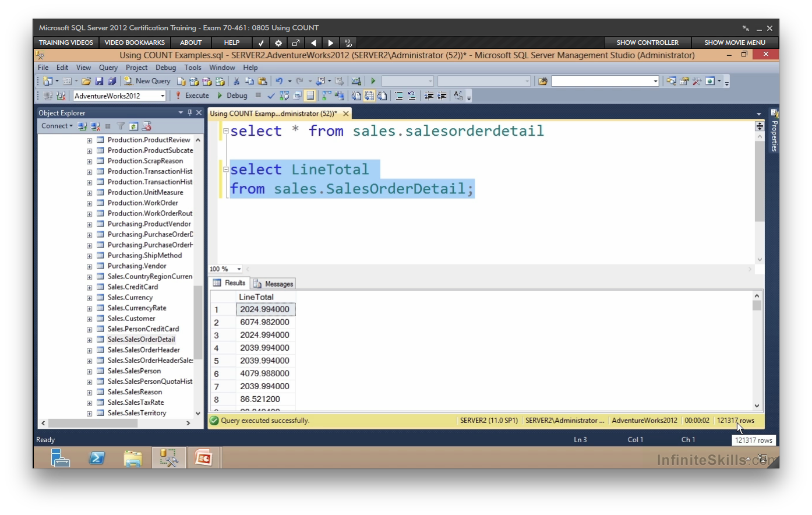This screenshot has width=812, height=515.
Task: Click the Connect Object Explorer icon
Action: pyautogui.click(x=82, y=126)
